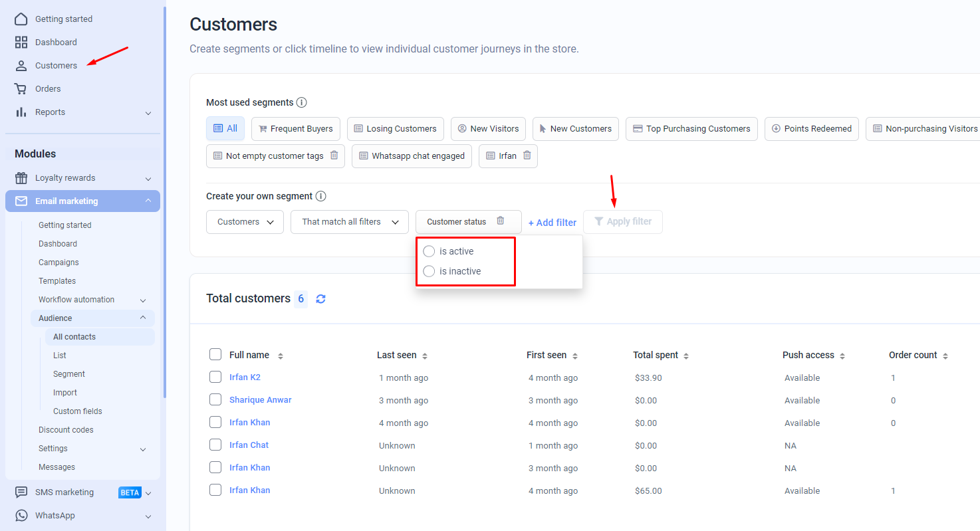Click the BETA badge next to SMS marketing
Viewport: 980px width, 531px height.
(130, 492)
